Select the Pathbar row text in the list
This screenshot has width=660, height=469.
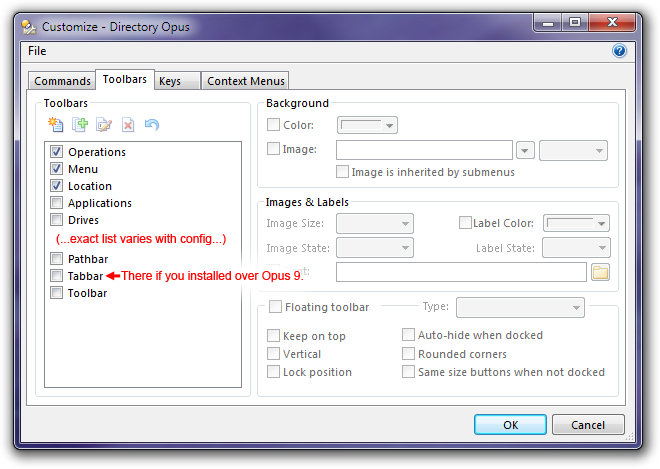pyautogui.click(x=88, y=258)
